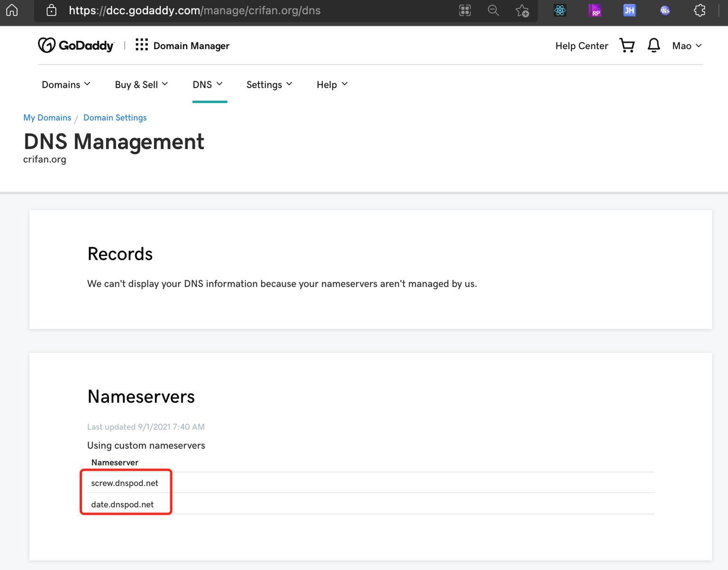The width and height of the screenshot is (728, 570).
Task: Add the page to favorites with the star icon
Action: coord(522,10)
